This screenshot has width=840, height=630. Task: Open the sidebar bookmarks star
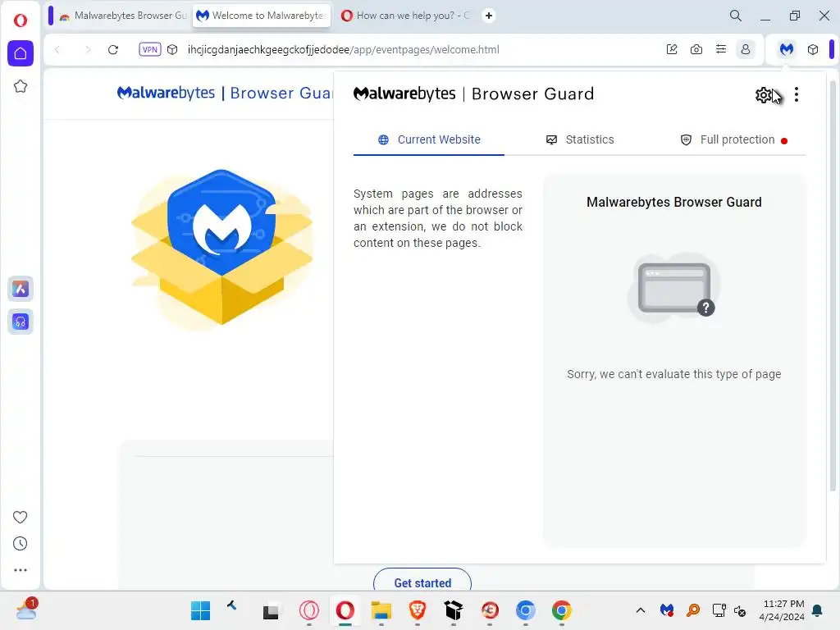click(21, 86)
